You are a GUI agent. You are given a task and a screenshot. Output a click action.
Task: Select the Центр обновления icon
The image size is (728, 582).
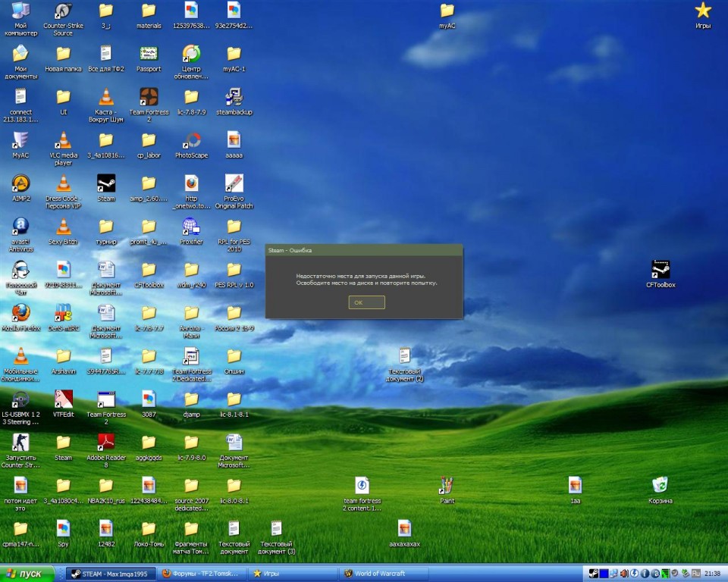pos(191,62)
